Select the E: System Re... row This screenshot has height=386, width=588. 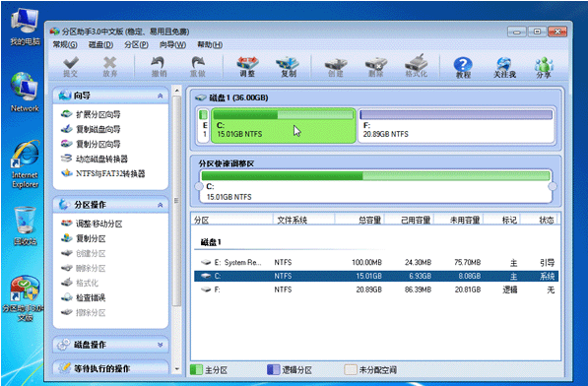(376, 262)
